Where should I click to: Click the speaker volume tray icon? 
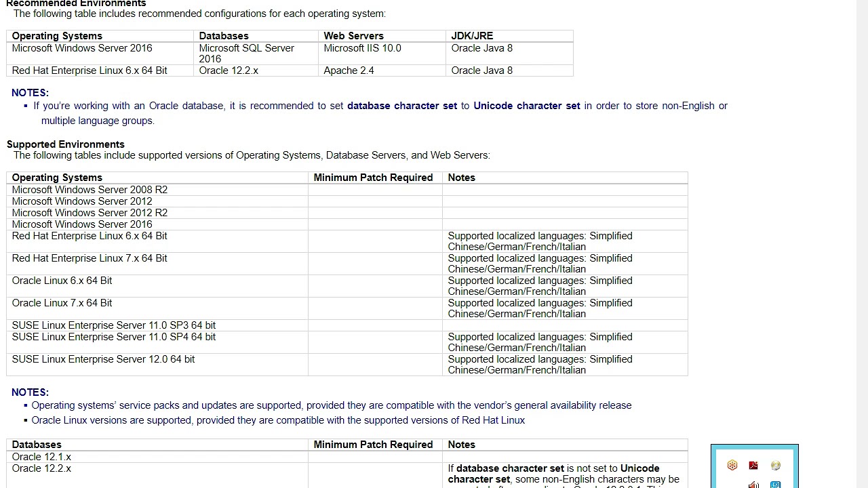coord(753,485)
